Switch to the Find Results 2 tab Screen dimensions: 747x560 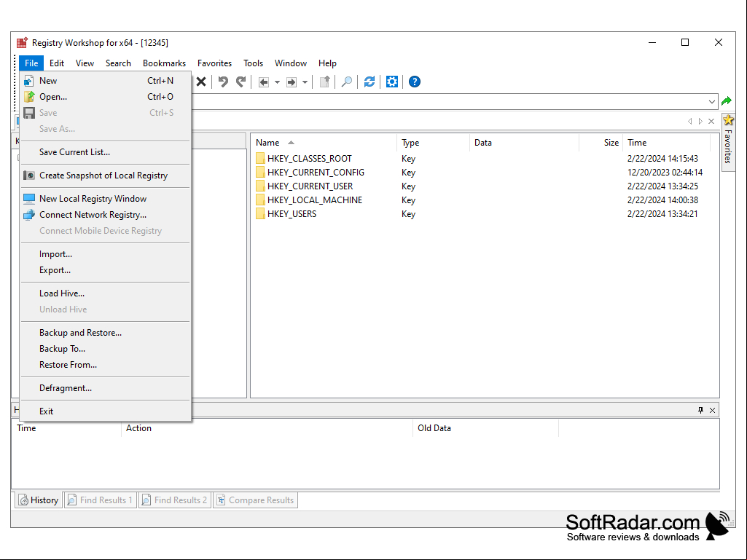(175, 500)
